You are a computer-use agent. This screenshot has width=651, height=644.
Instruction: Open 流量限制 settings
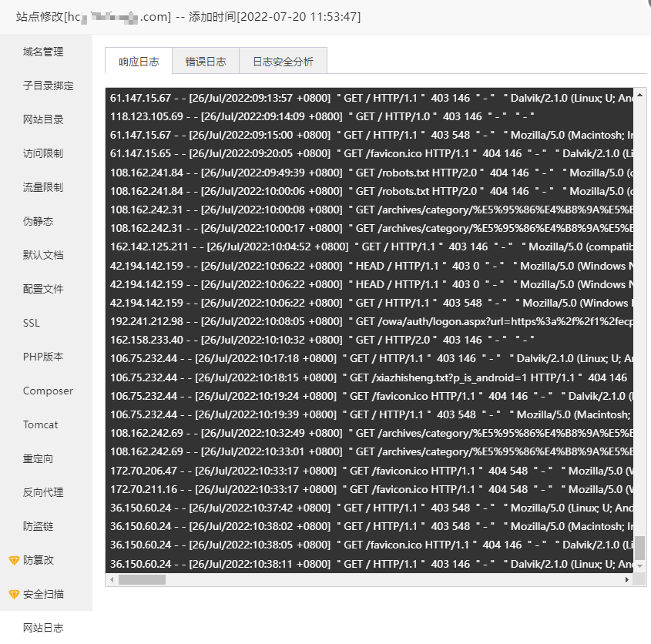tap(43, 187)
